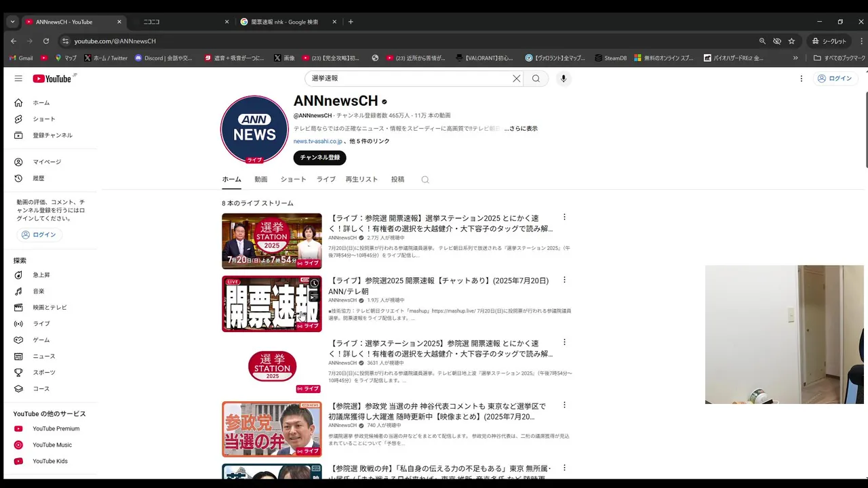Open the browser tab search dropdown
Screen dimensions: 868x488
[12, 22]
